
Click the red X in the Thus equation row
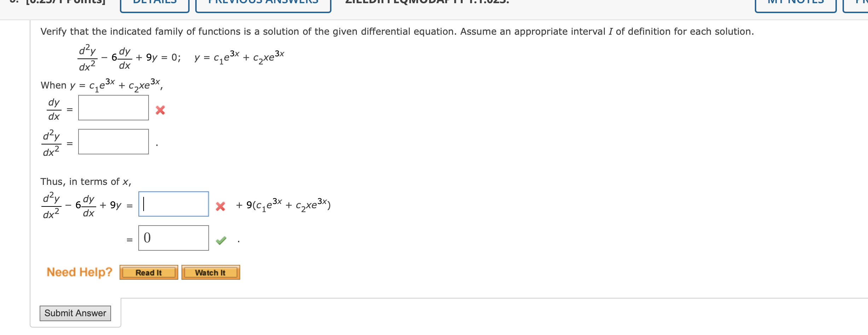221,206
